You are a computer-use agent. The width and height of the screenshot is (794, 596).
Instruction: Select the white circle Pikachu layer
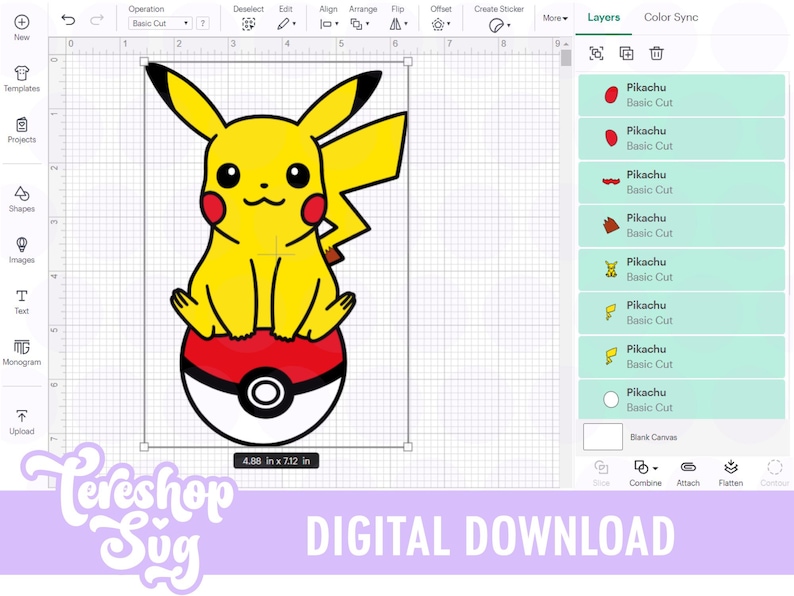click(x=682, y=400)
